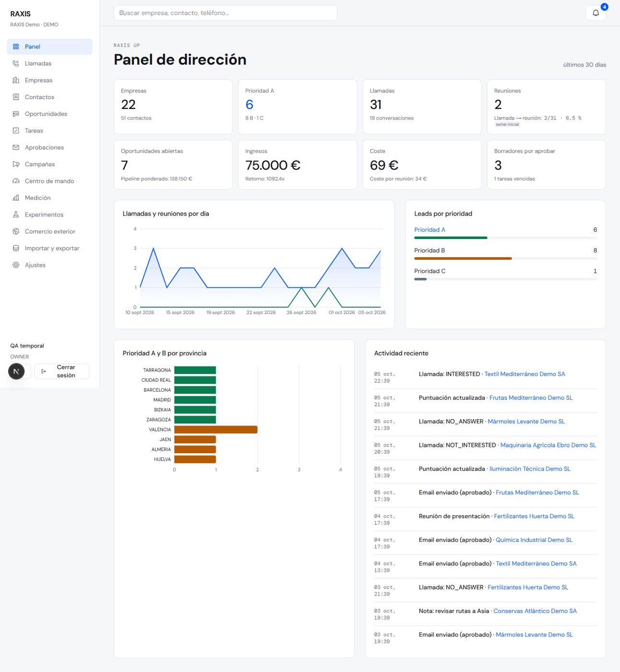
Task: Open Textil Mediterráneo link in INTERESTED call row
Action: (x=525, y=374)
